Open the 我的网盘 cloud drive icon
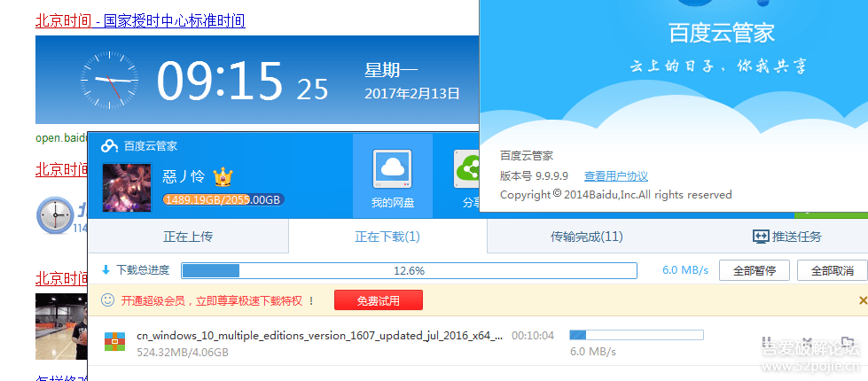 393,168
